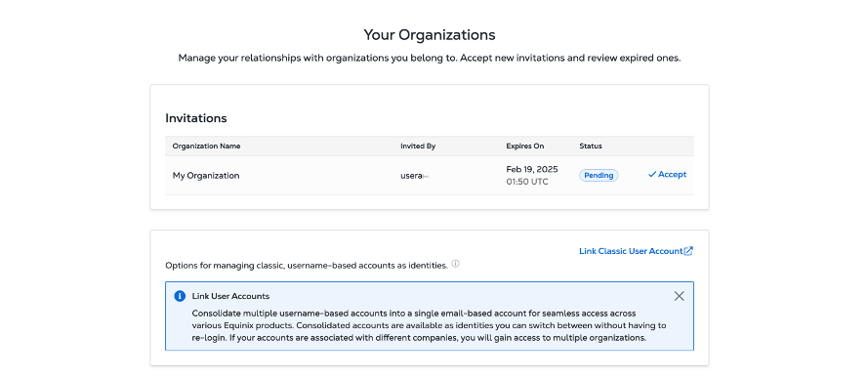
Task: Click the Feb 19, 2025 expiry date
Action: pos(532,169)
